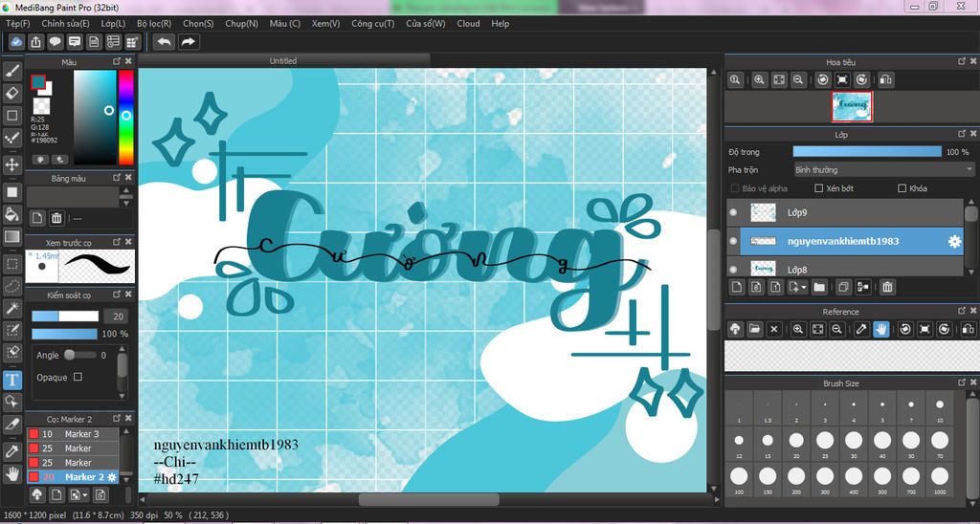The image size is (980, 524).
Task: Adjust the Độ trong opacity slider
Action: coord(867,152)
